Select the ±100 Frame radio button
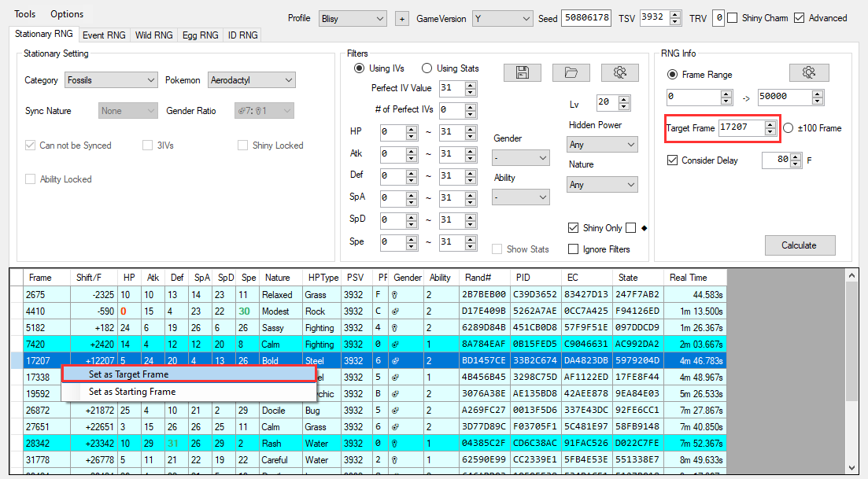Image resolution: width=868 pixels, height=479 pixels. click(x=789, y=127)
